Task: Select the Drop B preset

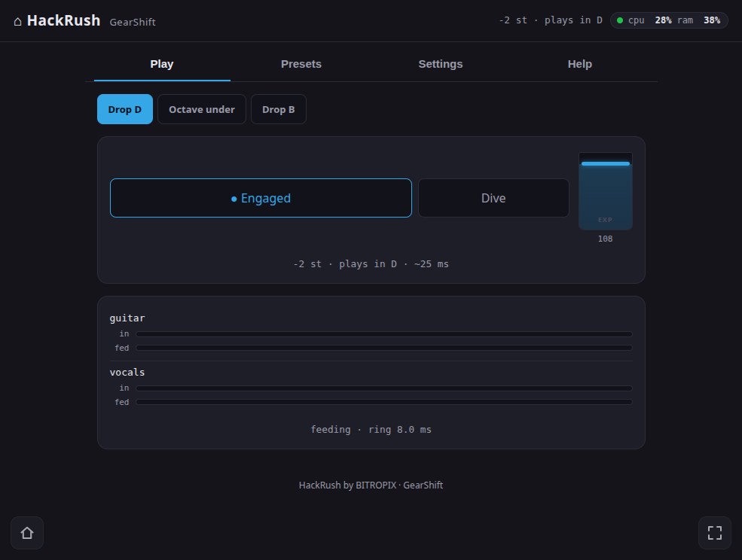Action: coord(278,109)
